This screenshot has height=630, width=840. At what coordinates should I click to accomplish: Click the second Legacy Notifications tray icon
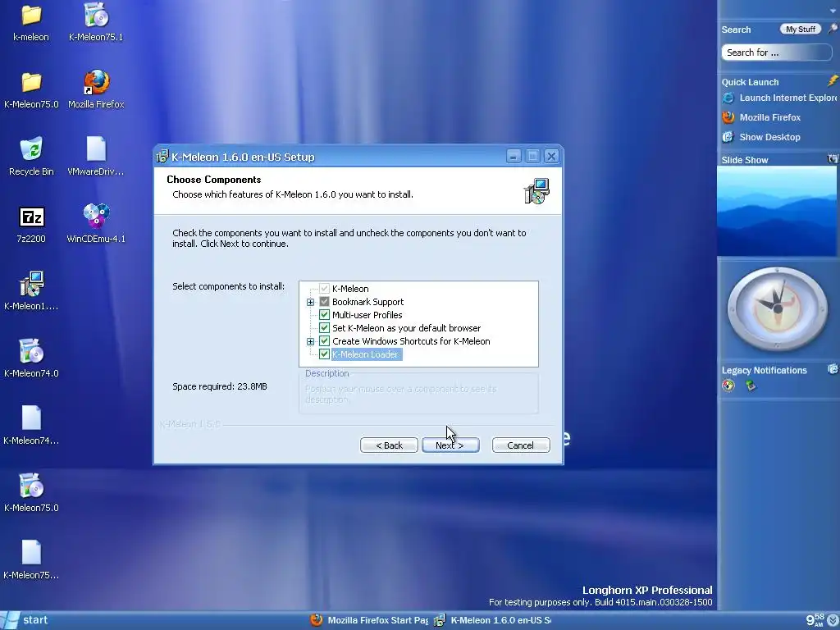[x=751, y=386]
